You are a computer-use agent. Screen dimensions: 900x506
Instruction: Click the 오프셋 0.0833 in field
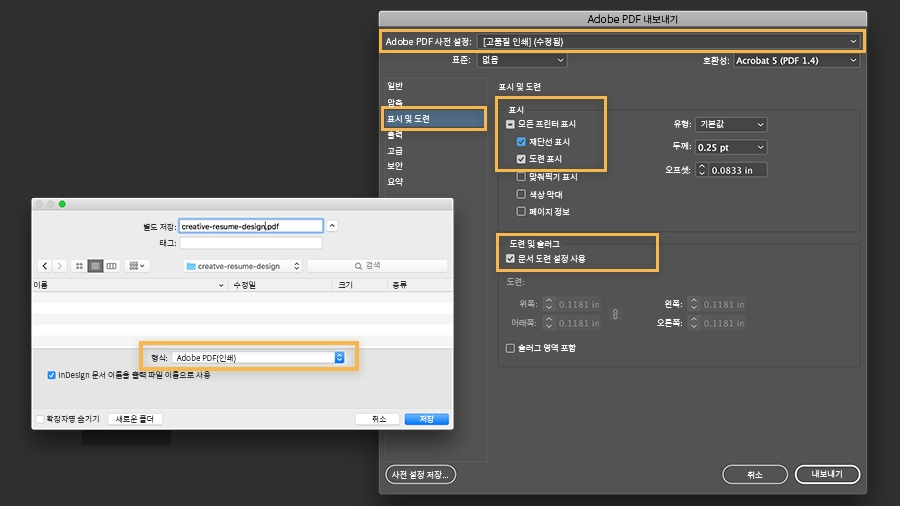pyautogui.click(x=737, y=170)
